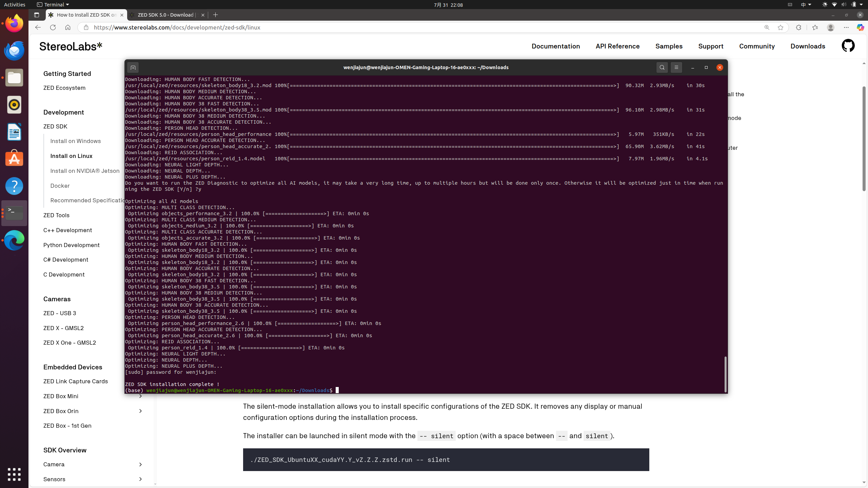Click Activities in top bar

tap(14, 4)
